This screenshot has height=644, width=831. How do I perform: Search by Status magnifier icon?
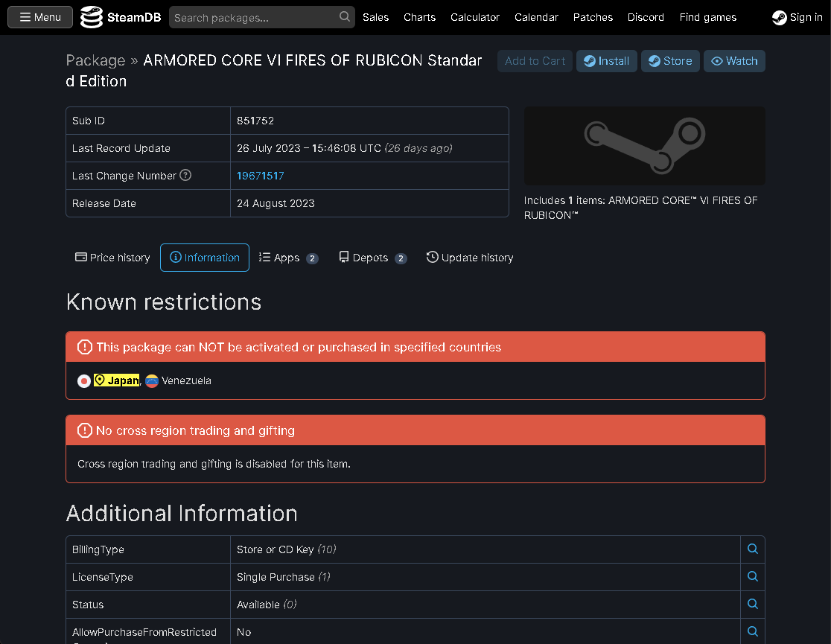(753, 605)
